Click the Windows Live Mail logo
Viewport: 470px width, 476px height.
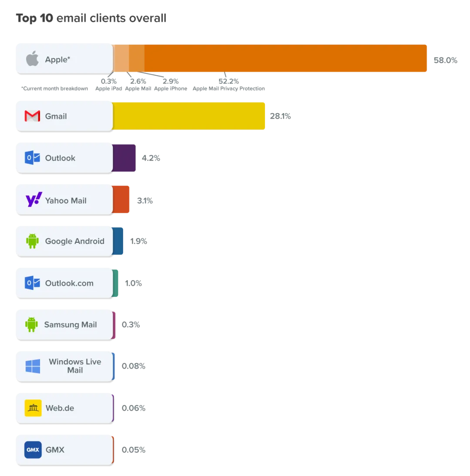33,366
